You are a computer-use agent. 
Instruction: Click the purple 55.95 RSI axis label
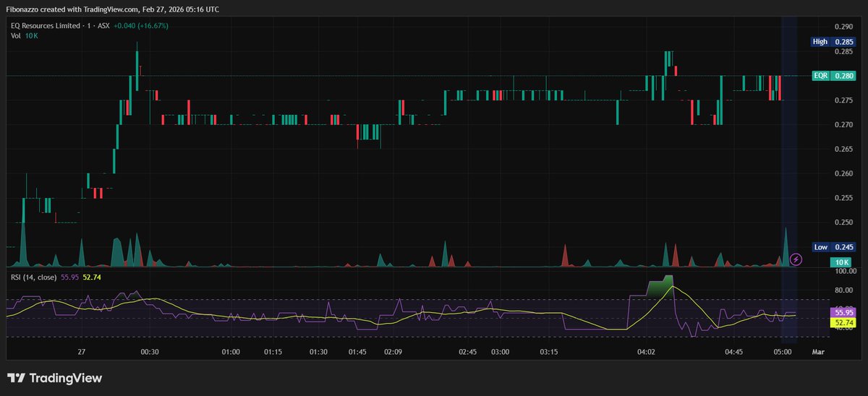click(843, 311)
